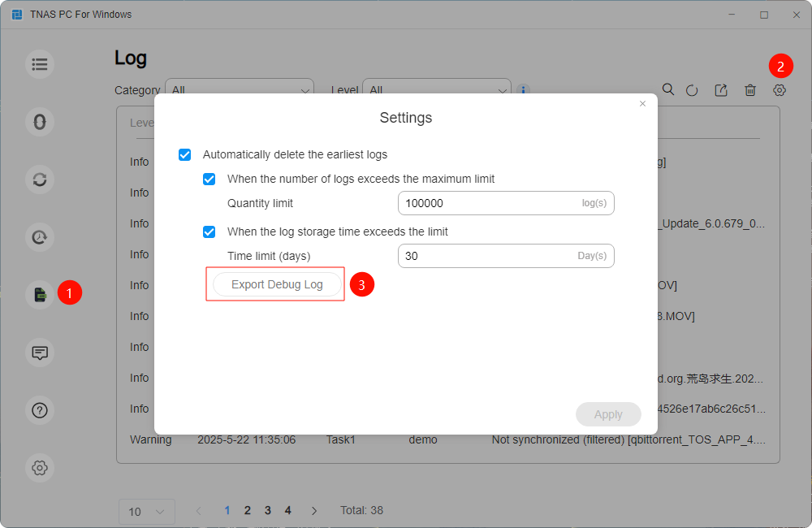
Task: Go to log page 2
Action: click(248, 510)
